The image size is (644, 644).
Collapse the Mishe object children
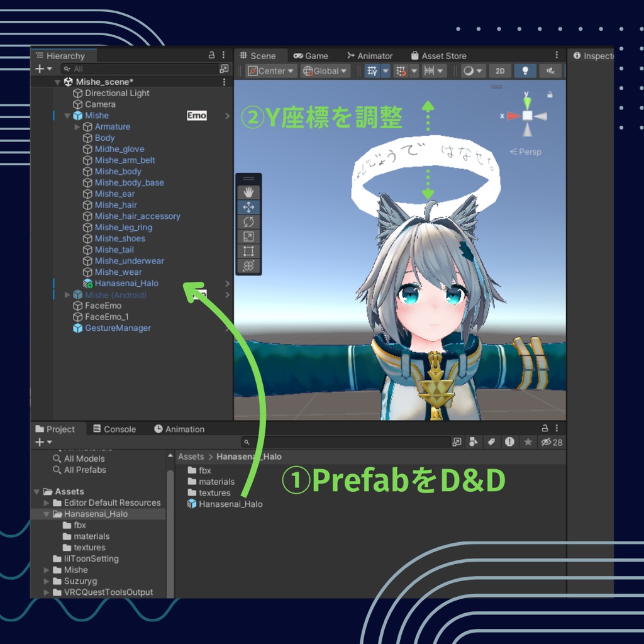67,116
